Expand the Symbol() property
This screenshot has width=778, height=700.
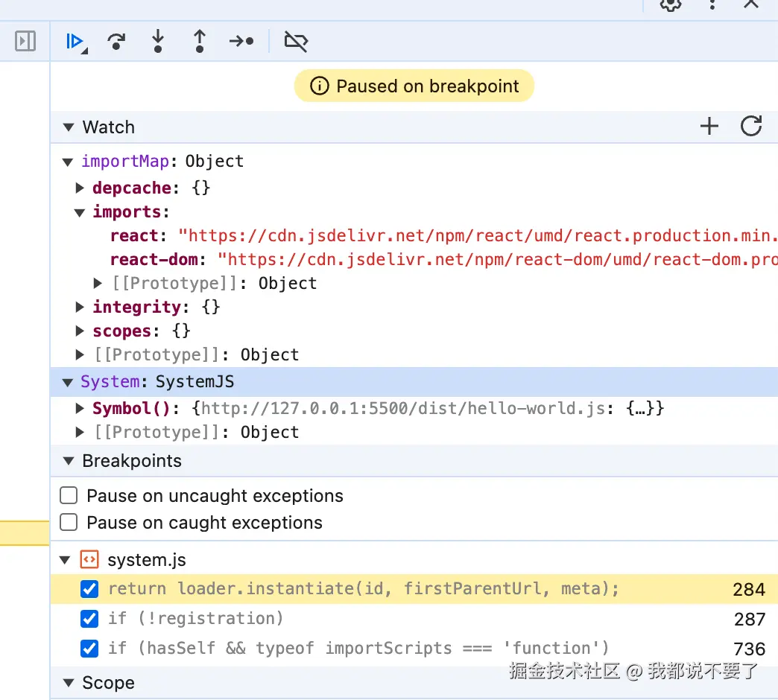tap(80, 409)
